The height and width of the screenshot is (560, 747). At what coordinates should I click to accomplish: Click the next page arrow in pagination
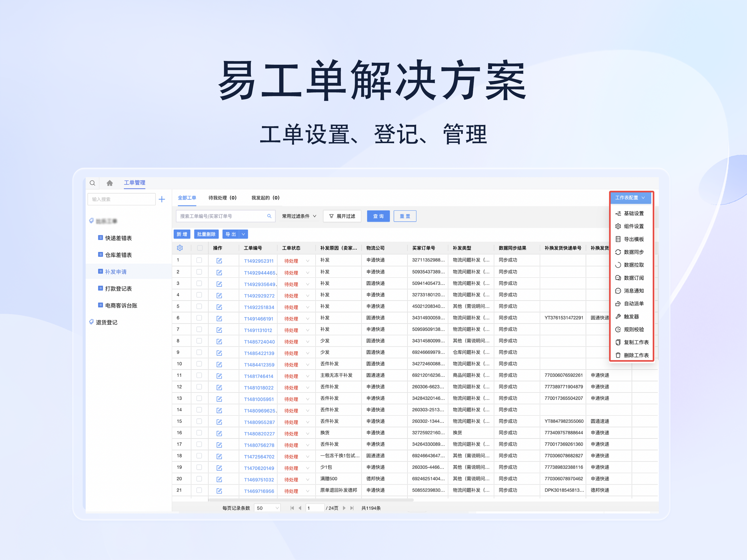pyautogui.click(x=344, y=508)
